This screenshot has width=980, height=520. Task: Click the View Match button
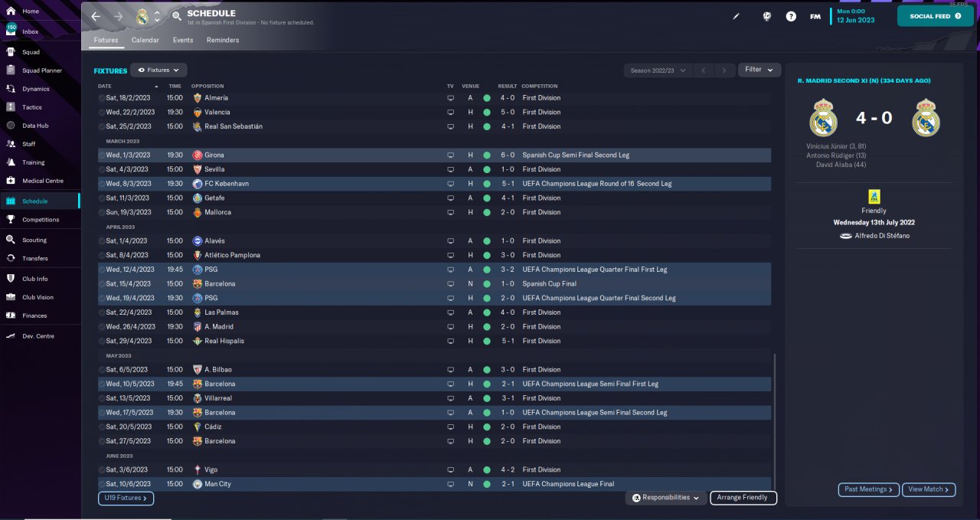coord(929,489)
